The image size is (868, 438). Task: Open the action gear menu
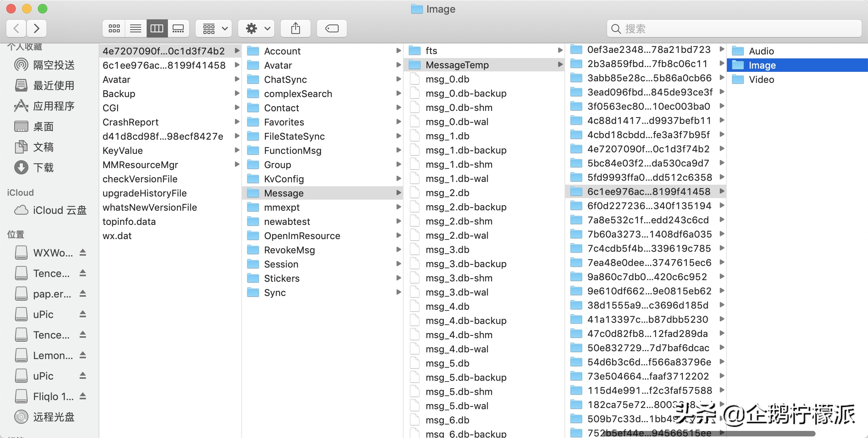click(256, 28)
